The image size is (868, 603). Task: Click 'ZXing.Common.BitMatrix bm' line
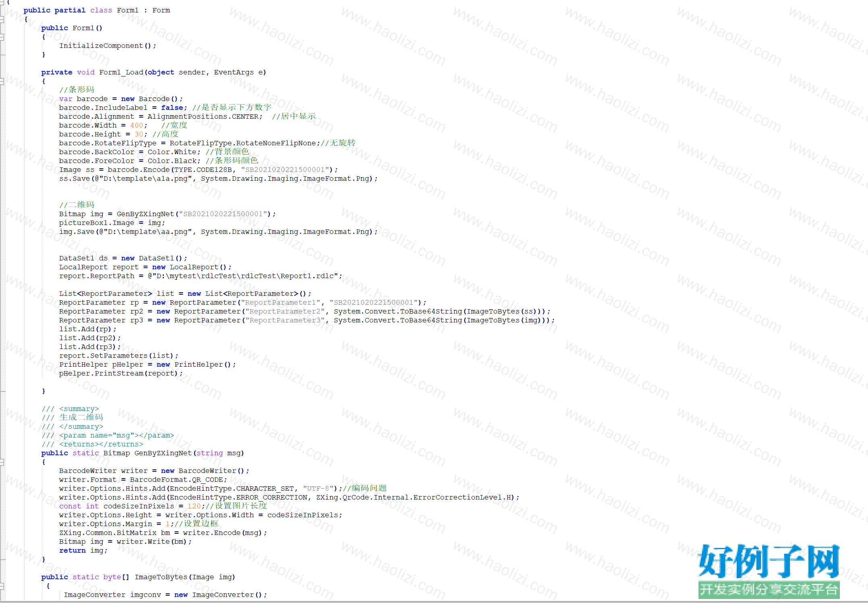[163, 533]
